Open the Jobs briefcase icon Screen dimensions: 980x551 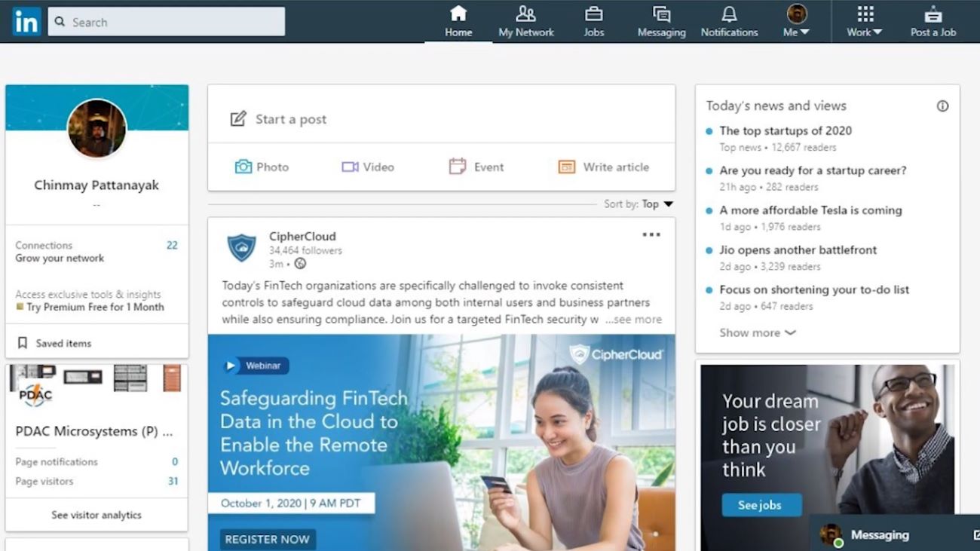coord(594,14)
